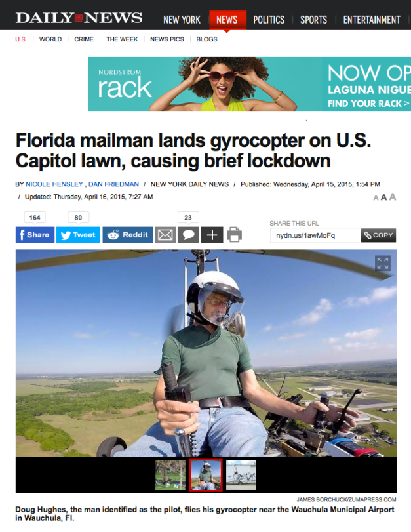Screen dimensions: 411x532
Task: Print the article with printer icon
Action: pyautogui.click(x=234, y=235)
